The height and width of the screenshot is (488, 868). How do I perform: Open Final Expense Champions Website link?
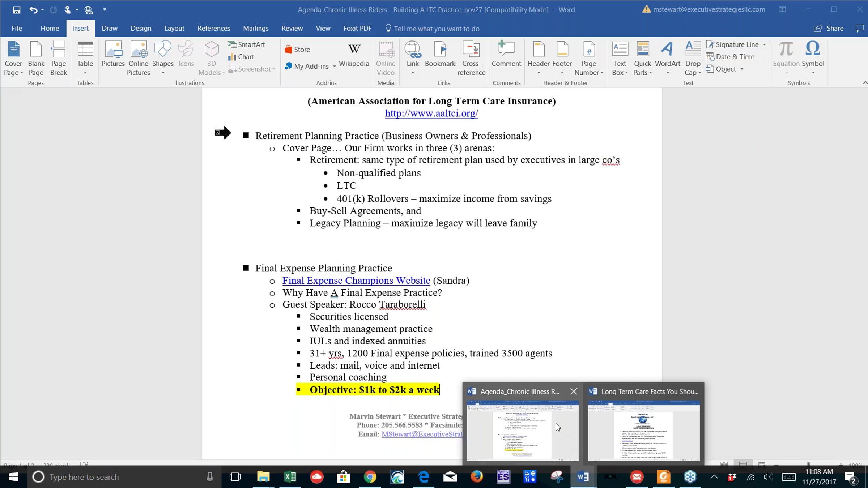pos(356,281)
